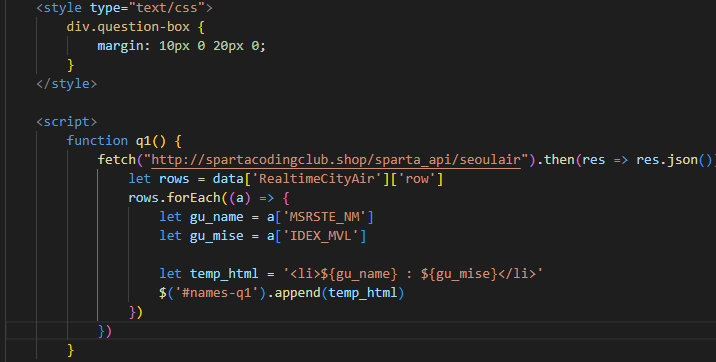This screenshot has height=362, width=716.
Task: Click the '.append' method call
Action: (x=294, y=293)
